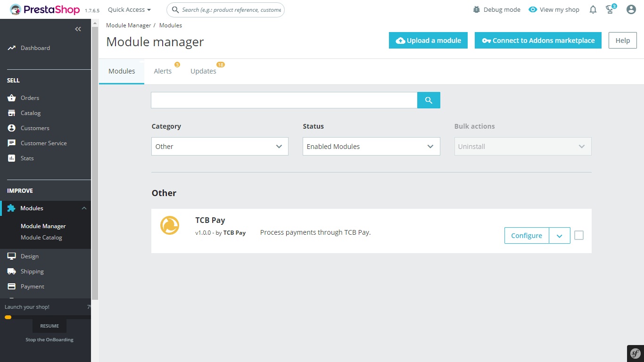The image size is (644, 362).
Task: Open the Category dropdown showing Other
Action: (x=220, y=147)
